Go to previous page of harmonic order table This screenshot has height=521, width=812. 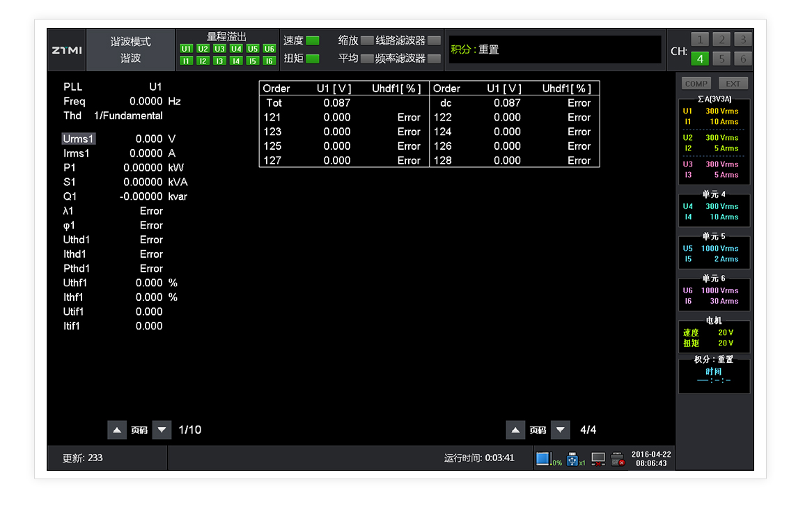pos(515,430)
